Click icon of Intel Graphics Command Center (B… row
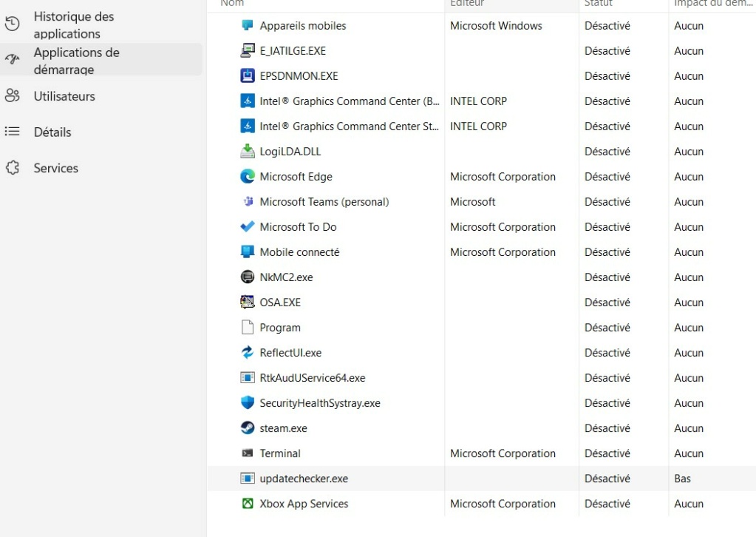 248,101
